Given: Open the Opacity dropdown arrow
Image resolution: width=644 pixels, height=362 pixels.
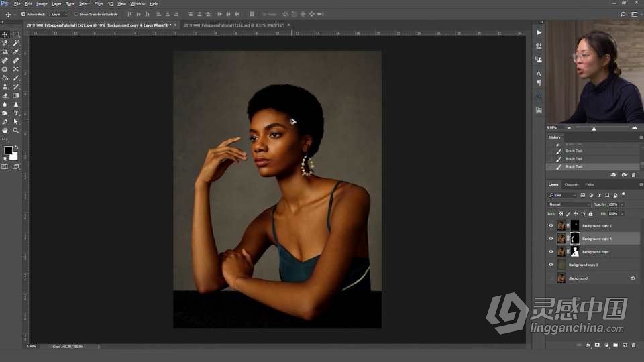Looking at the screenshot, I should (622, 204).
